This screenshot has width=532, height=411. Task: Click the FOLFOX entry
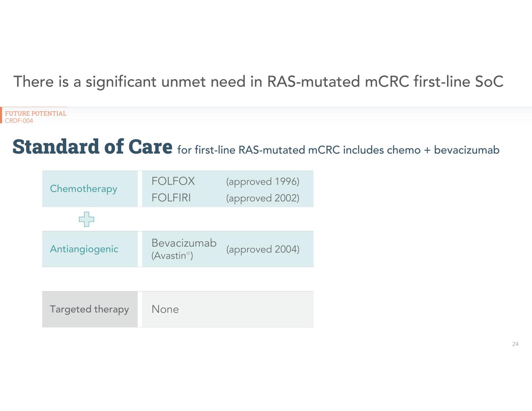pyautogui.click(x=173, y=181)
